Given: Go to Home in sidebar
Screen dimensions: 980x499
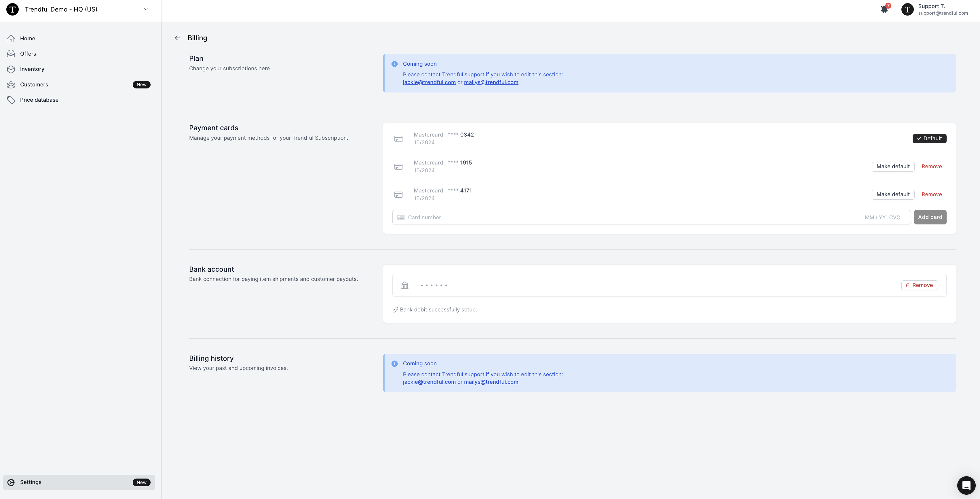Looking at the screenshot, I should (x=79, y=38).
